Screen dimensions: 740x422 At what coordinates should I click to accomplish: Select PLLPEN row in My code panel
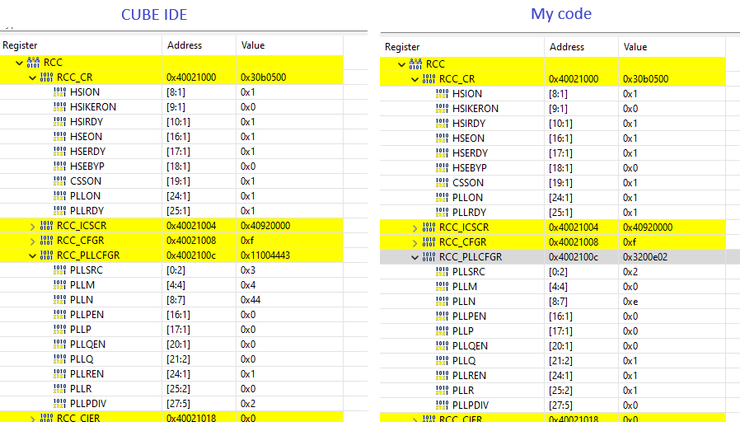click(553, 316)
